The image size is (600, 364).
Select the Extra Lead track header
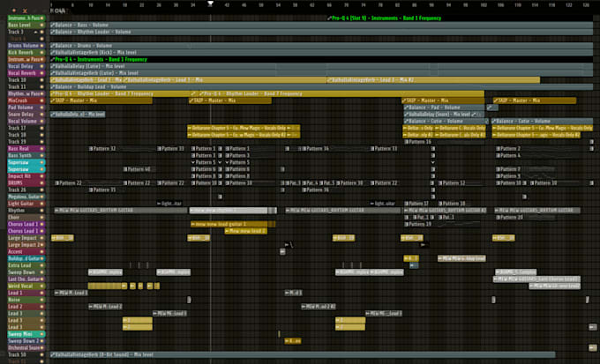click(x=26, y=265)
